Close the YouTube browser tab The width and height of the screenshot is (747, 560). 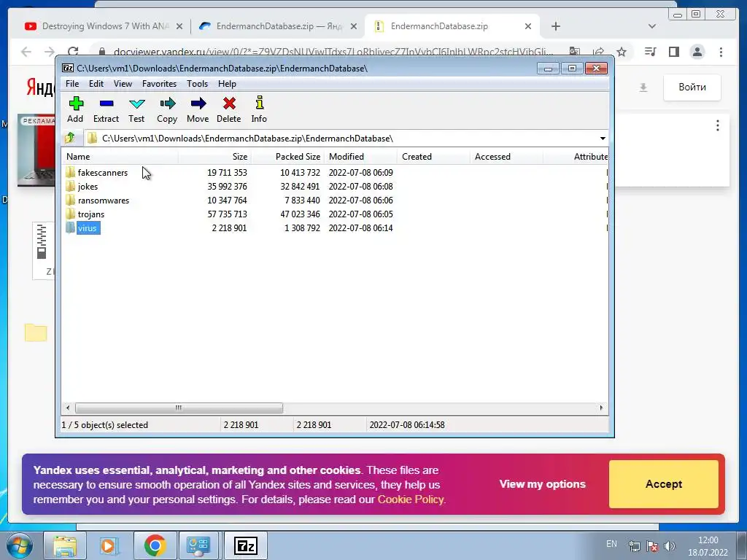coord(179,26)
